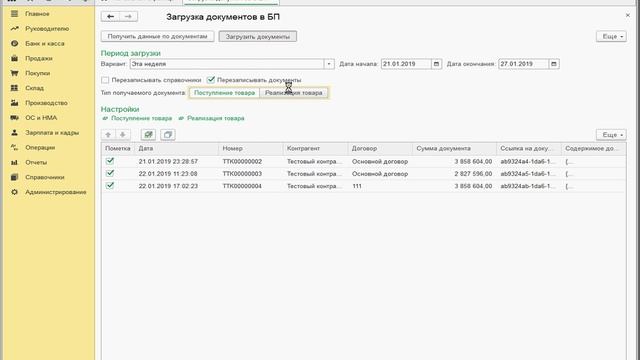
Task: Click the Поступление товара settings link icon
Action: tap(105, 118)
